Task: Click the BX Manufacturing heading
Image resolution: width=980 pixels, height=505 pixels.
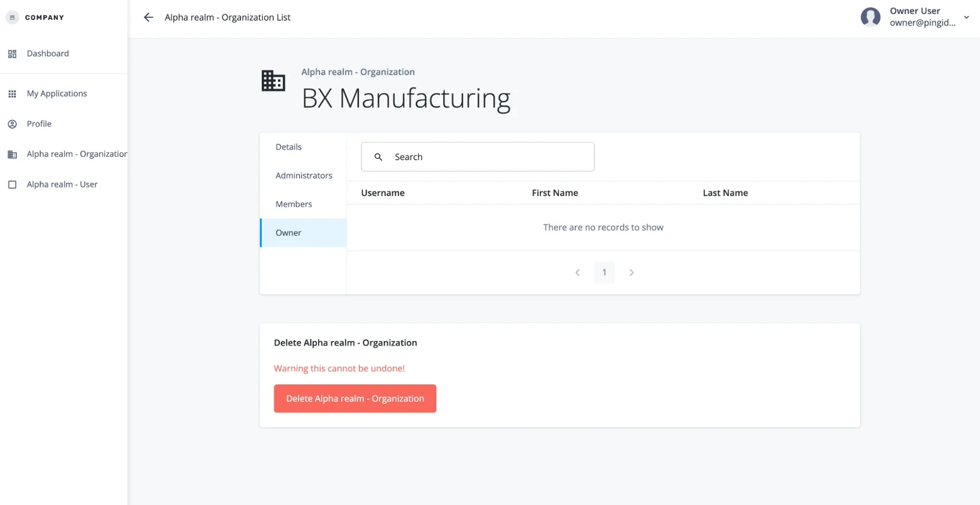Action: coord(406,98)
